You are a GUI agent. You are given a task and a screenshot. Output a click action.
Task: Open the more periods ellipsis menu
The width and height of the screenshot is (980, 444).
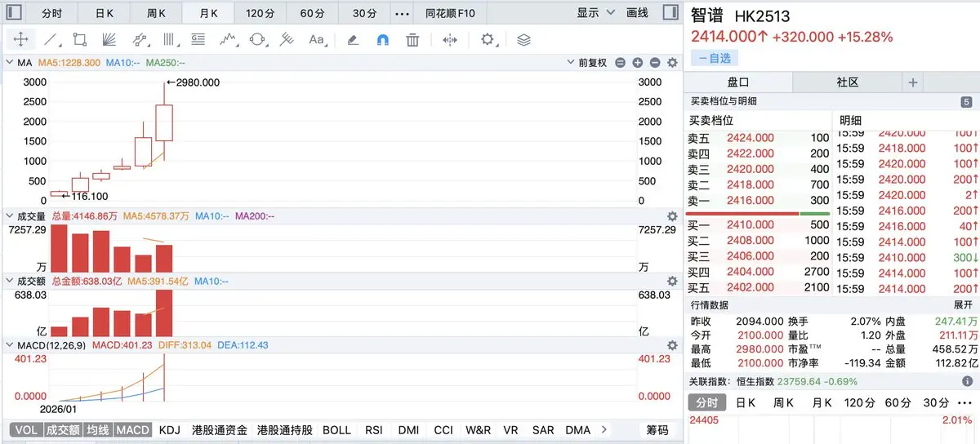point(402,13)
